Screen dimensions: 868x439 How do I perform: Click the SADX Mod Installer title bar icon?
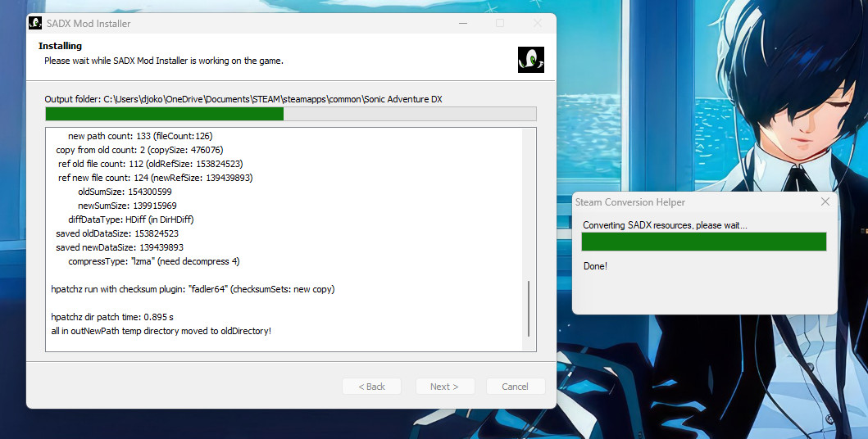[35, 23]
